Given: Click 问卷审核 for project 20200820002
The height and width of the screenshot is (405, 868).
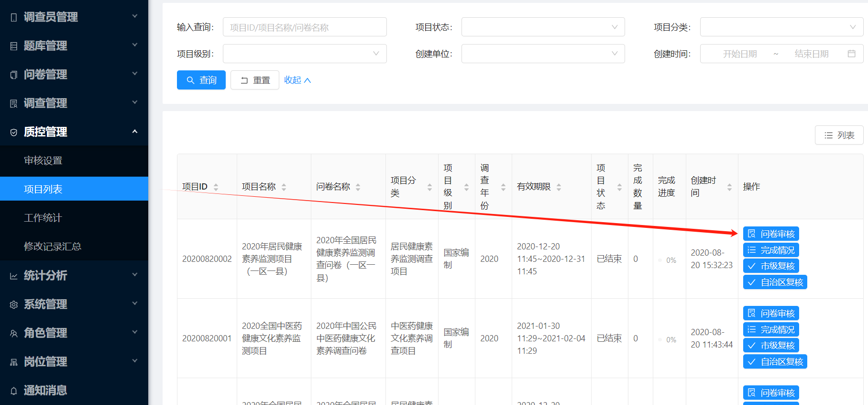Looking at the screenshot, I should pyautogui.click(x=771, y=234).
